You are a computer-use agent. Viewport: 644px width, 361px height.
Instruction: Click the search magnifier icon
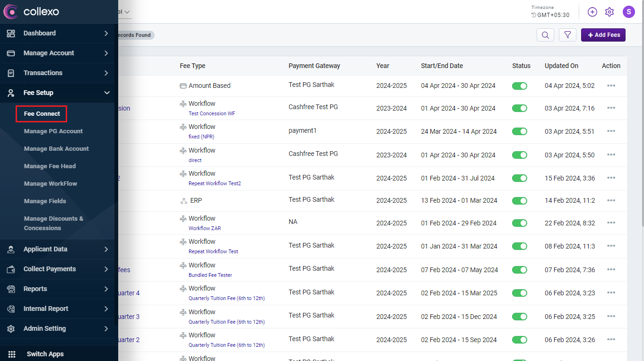pyautogui.click(x=545, y=35)
